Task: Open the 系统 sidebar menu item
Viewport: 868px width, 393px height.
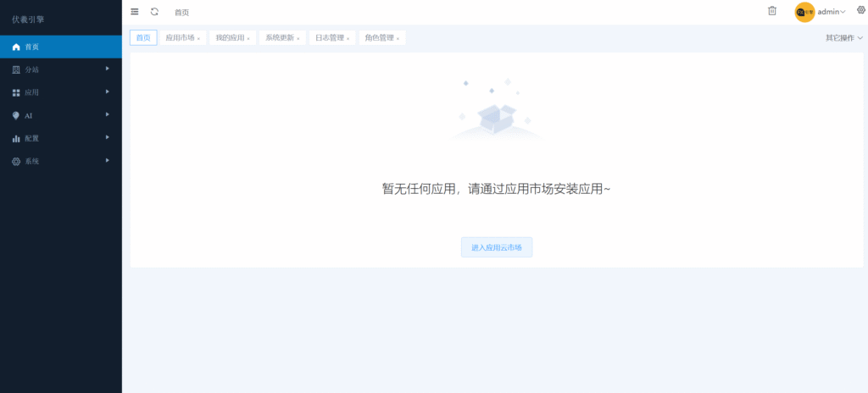Action: [x=61, y=162]
